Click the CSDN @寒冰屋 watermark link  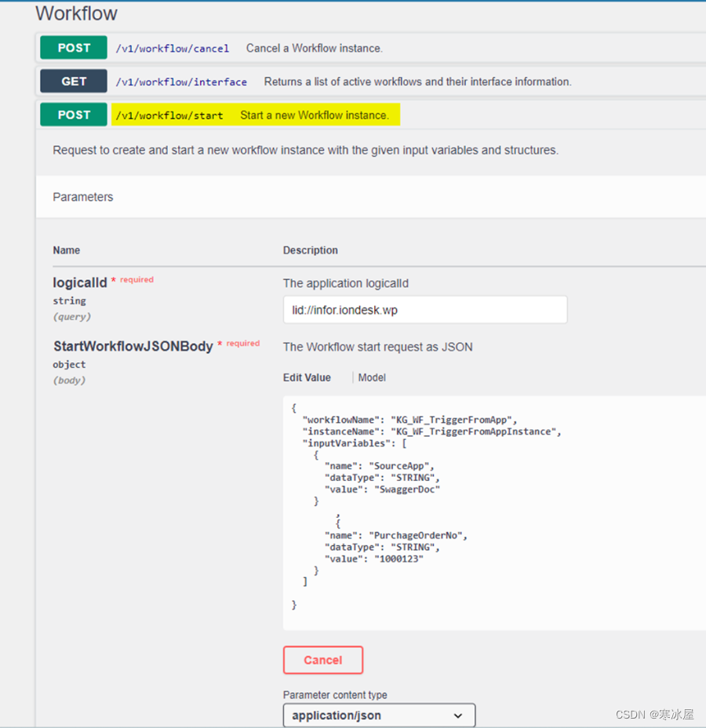[x=656, y=715]
